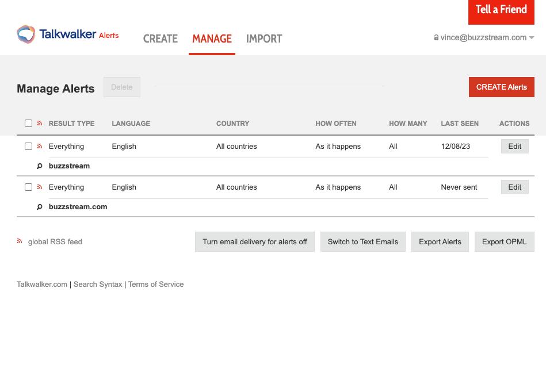Click the ACTIONS column header
Screen dimensions: 546x392
click(514, 124)
